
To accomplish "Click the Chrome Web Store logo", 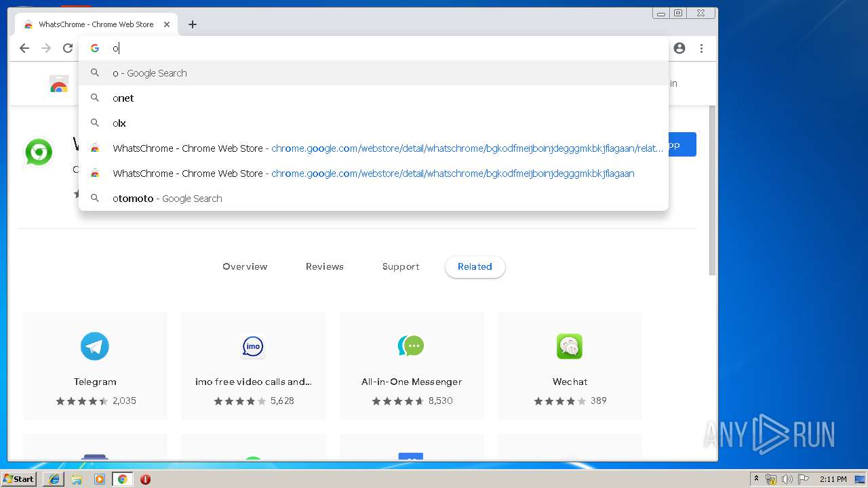I will [x=59, y=84].
